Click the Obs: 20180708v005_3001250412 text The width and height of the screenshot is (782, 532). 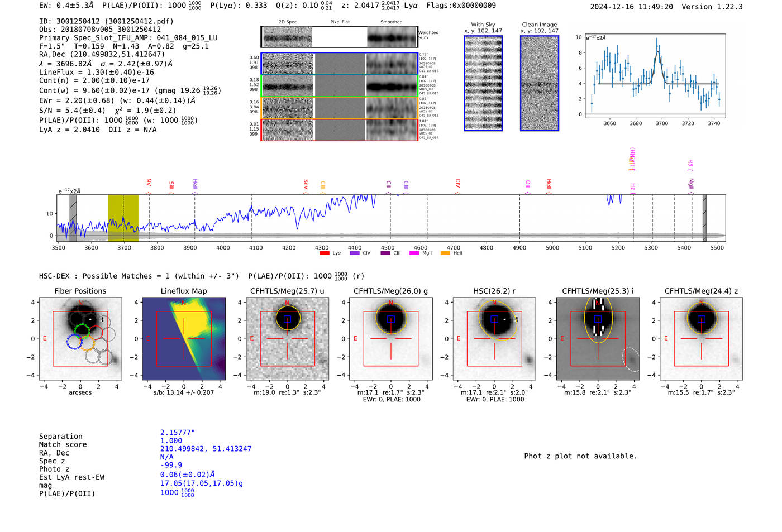[x=100, y=30]
